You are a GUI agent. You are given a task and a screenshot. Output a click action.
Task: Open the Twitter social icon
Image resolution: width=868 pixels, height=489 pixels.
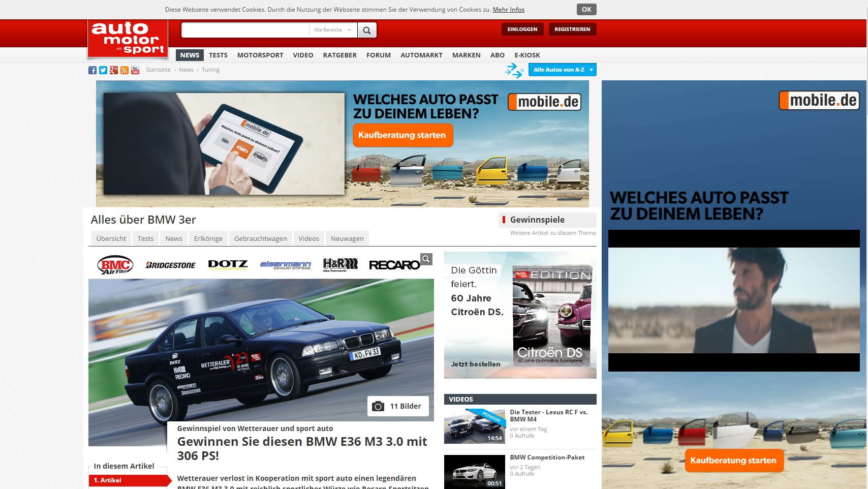pos(103,70)
